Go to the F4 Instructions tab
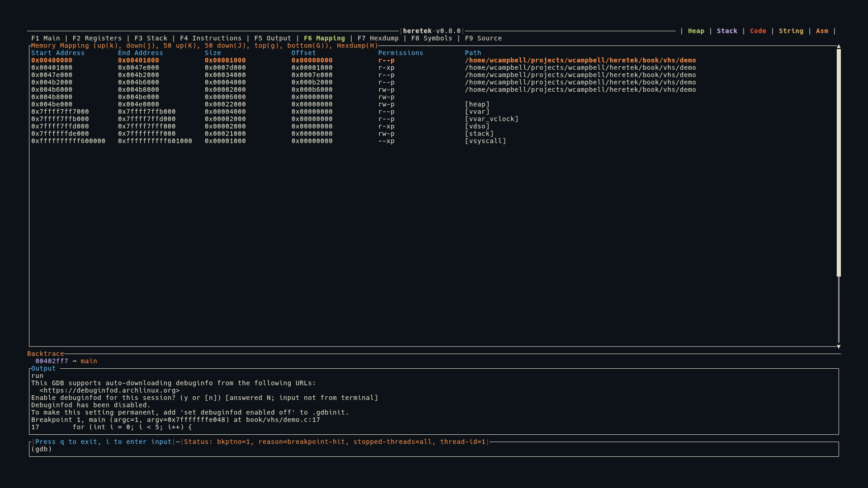The image size is (868, 488). [x=211, y=38]
